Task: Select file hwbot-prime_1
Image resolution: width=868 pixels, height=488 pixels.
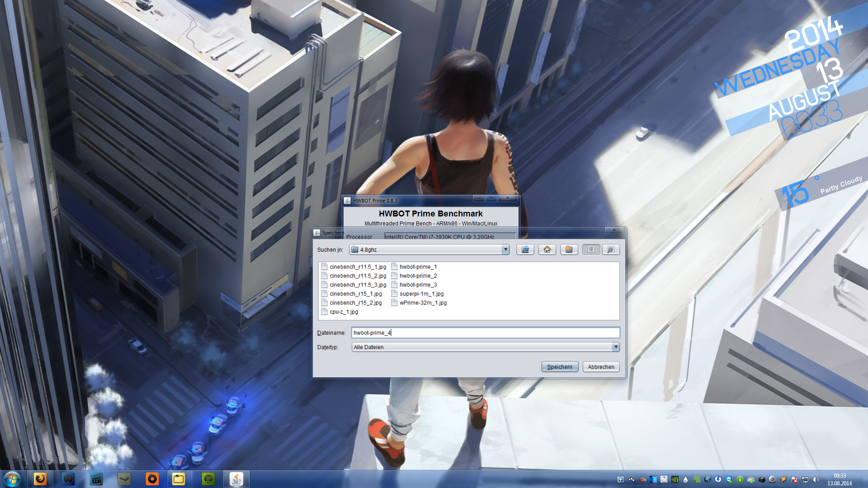Action: click(414, 267)
